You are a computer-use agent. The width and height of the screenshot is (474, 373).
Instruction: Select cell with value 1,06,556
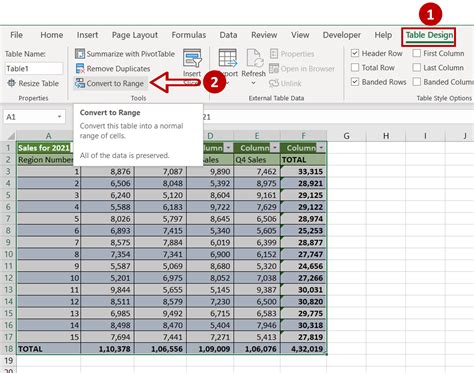click(161, 349)
